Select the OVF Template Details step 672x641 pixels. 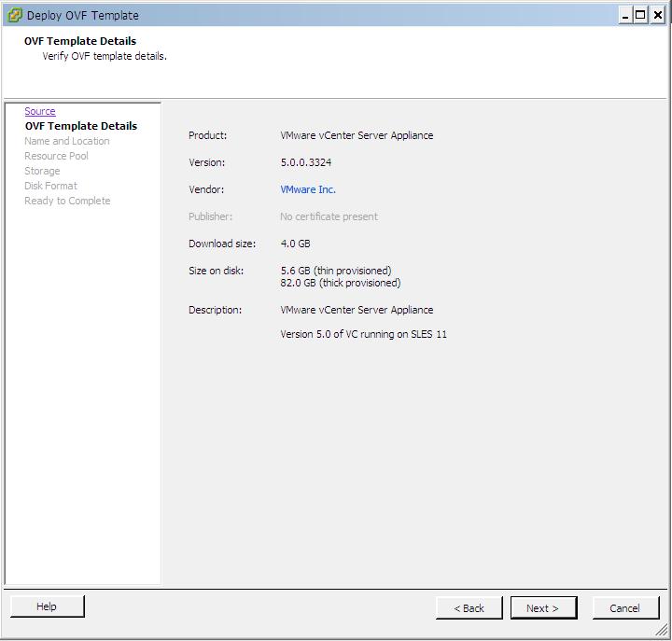pos(81,126)
